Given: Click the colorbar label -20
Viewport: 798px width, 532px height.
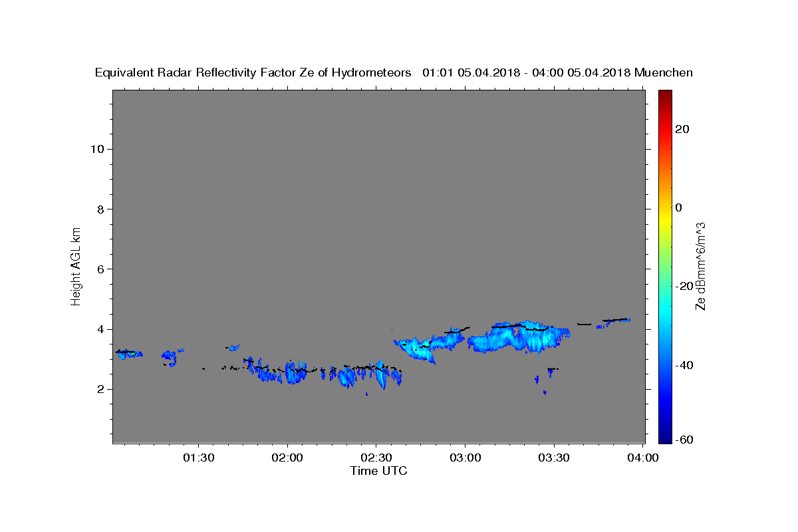Looking at the screenshot, I should 683,286.
